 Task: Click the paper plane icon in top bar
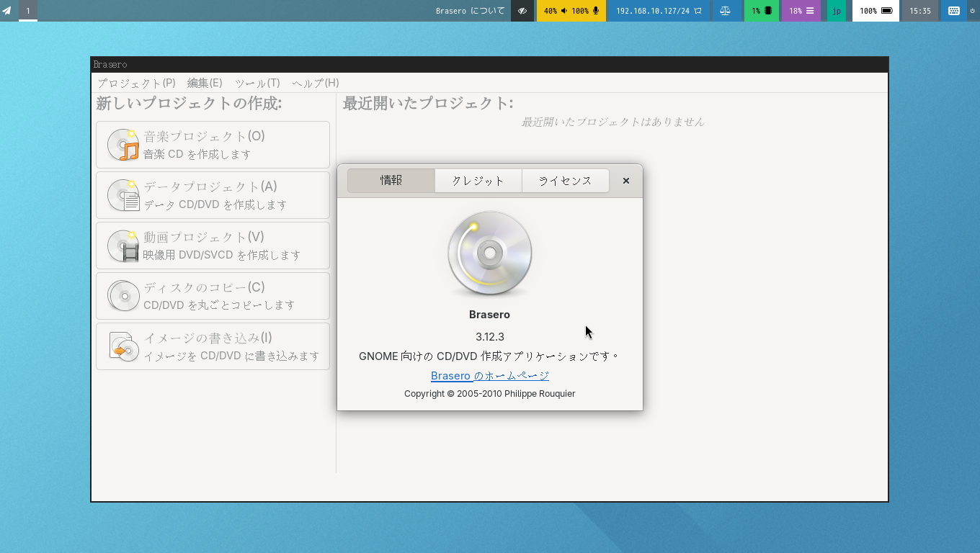[x=7, y=11]
